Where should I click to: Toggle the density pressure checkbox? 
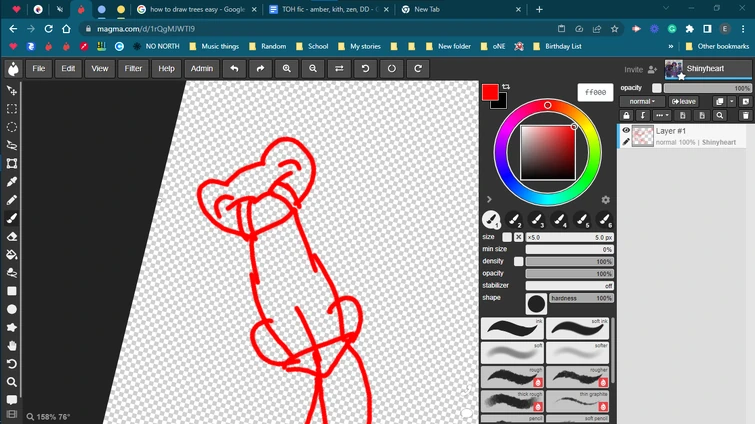(x=518, y=261)
